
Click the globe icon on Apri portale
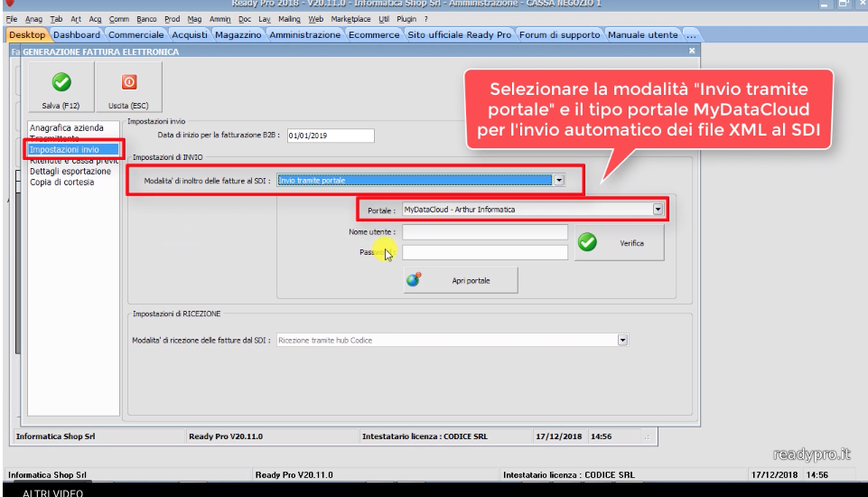click(x=414, y=280)
